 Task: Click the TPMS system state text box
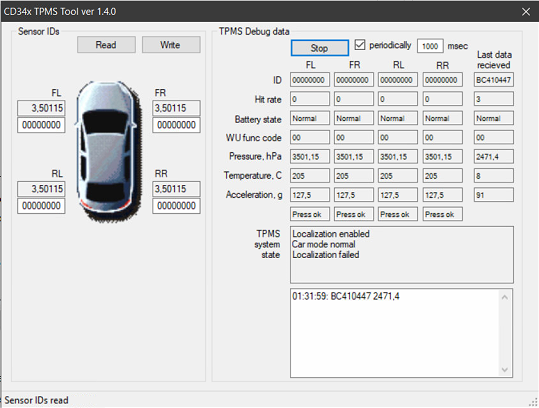coord(402,255)
